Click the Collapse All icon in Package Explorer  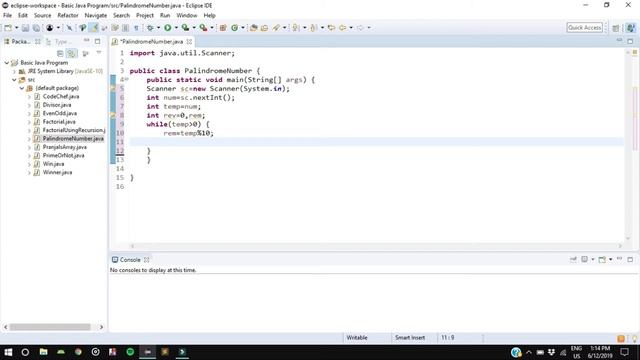[60, 53]
